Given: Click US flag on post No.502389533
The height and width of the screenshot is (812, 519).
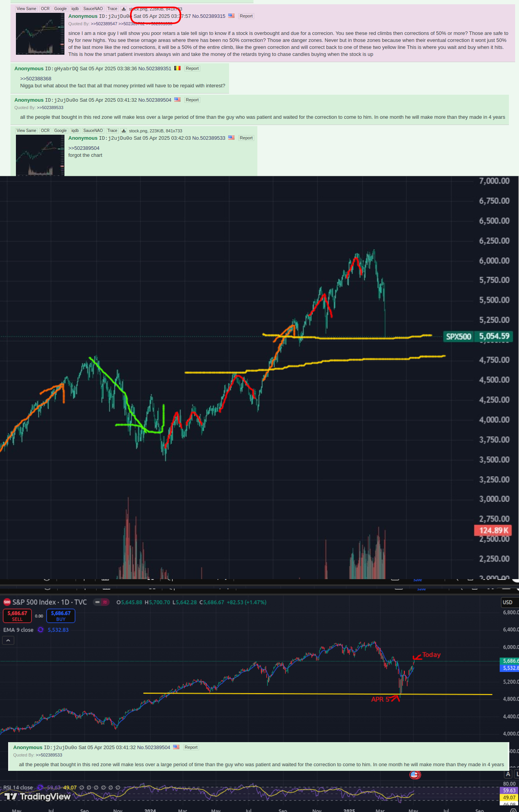Looking at the screenshot, I should 231,138.
